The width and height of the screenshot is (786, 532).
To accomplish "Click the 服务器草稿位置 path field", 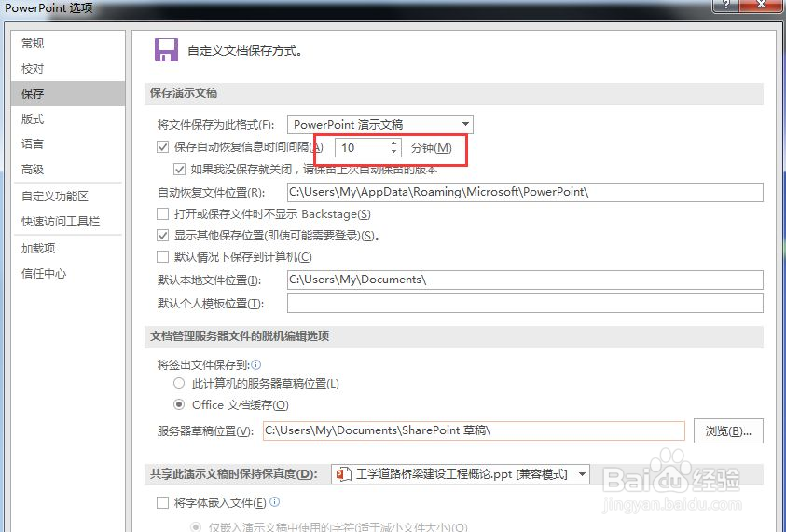I will click(474, 430).
